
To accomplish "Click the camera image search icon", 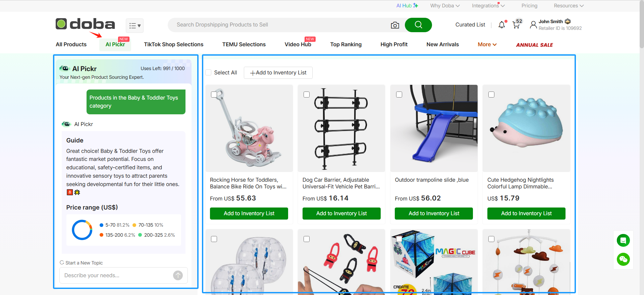I will tap(395, 25).
